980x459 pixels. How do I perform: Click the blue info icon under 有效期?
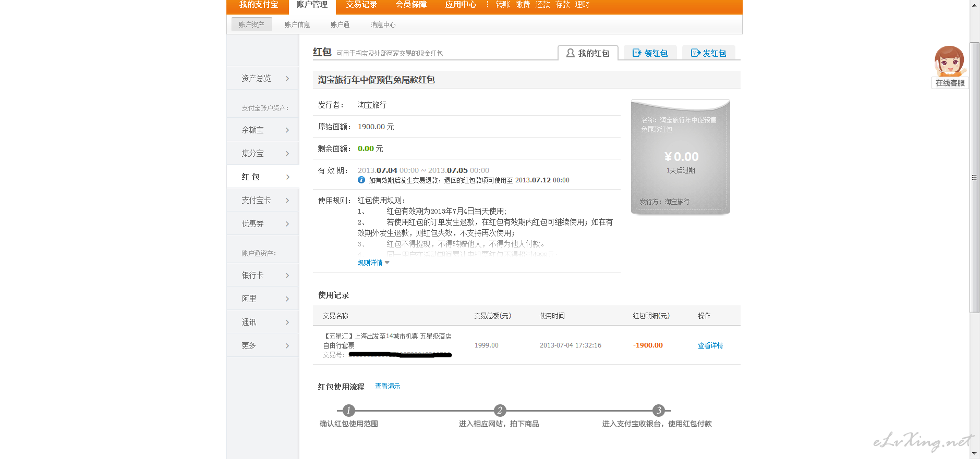point(361,180)
